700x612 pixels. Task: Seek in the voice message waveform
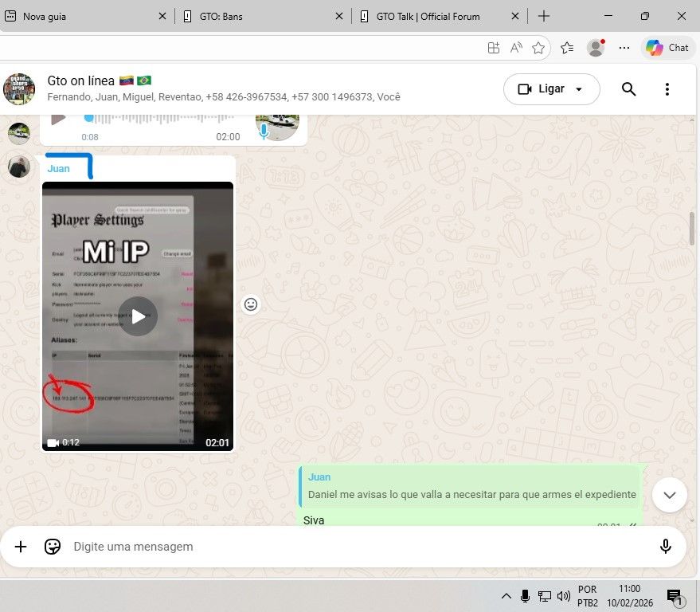(159, 119)
